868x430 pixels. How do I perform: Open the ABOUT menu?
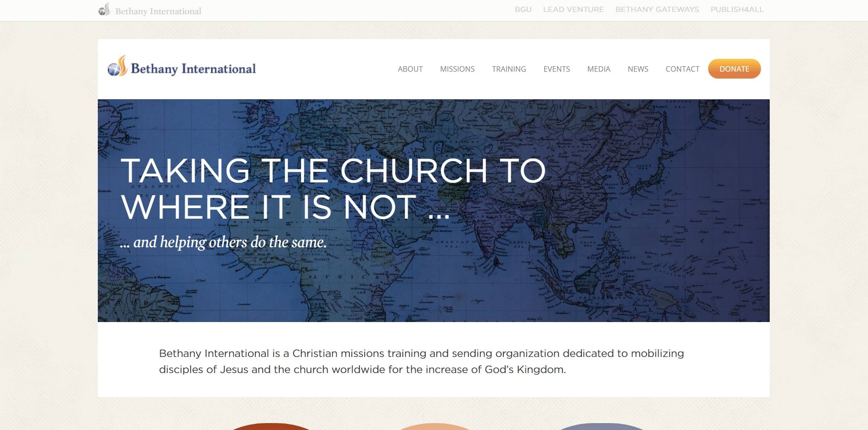410,69
